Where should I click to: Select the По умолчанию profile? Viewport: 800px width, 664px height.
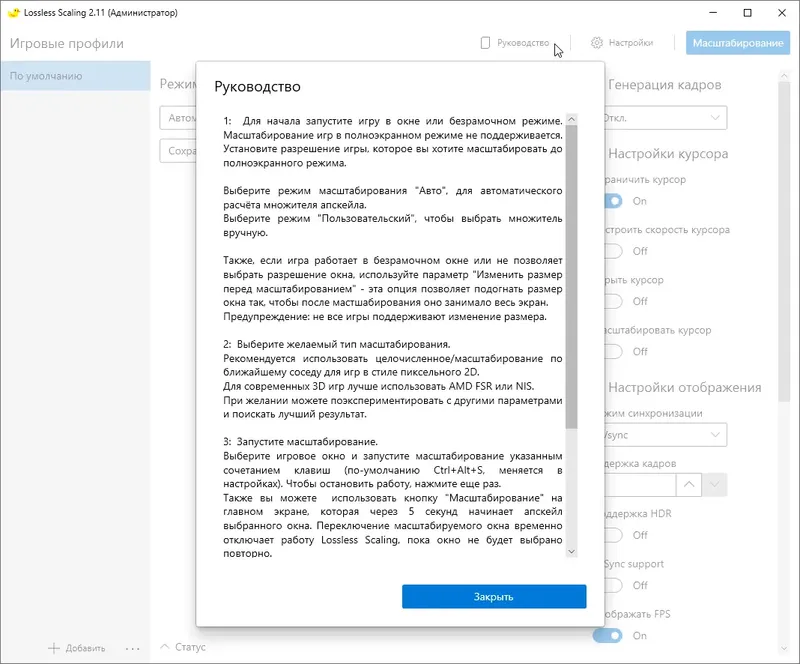pos(76,76)
